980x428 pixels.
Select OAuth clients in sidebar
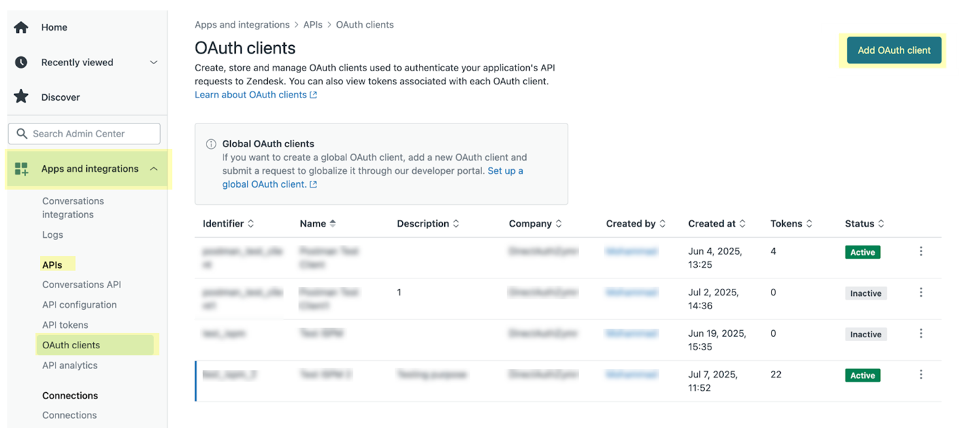point(71,345)
